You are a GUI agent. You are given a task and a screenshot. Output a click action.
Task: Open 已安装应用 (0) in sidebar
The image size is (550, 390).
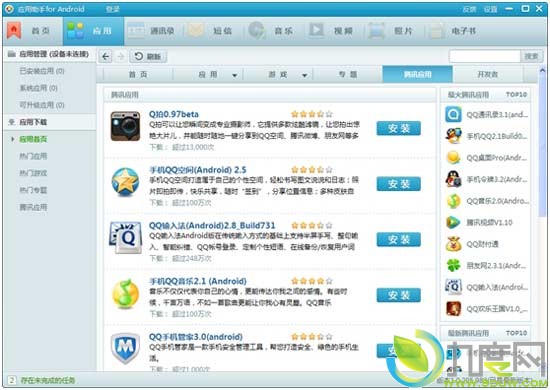[x=42, y=71]
